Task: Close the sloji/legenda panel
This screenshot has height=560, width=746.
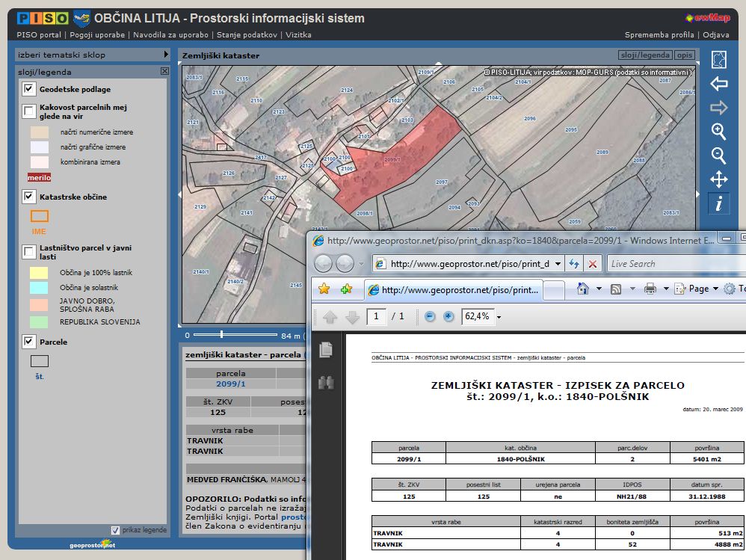Action: pyautogui.click(x=164, y=72)
